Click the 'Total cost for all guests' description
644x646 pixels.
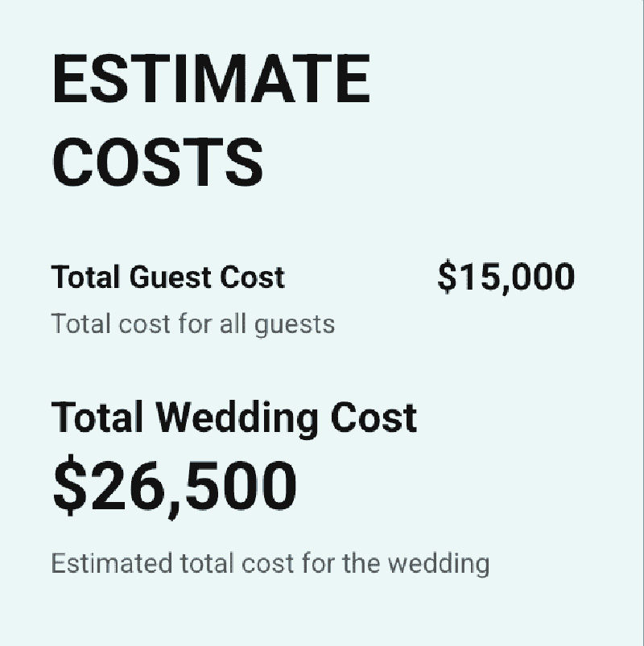pos(192,324)
